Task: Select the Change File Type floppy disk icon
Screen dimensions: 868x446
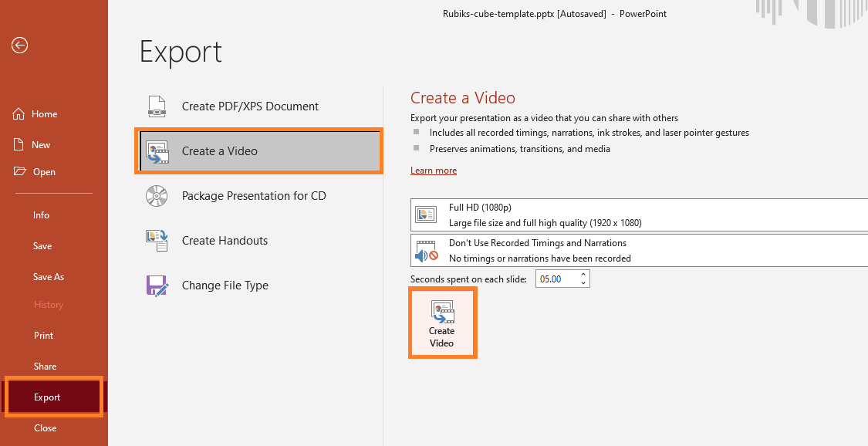Action: click(157, 286)
